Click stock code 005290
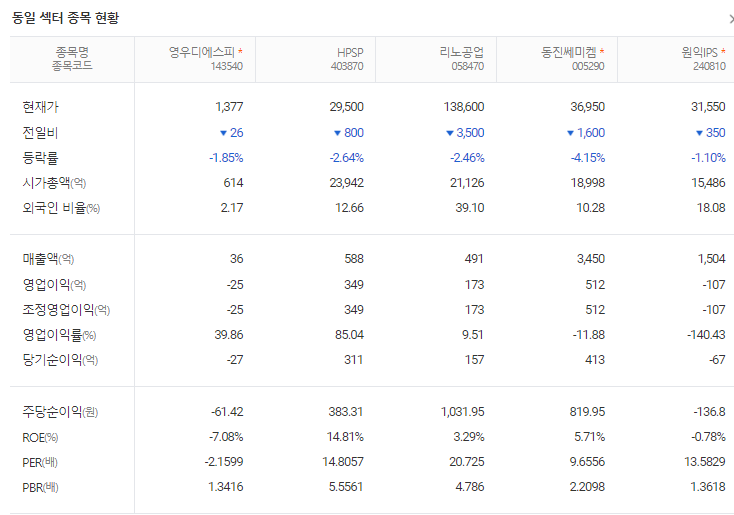This screenshot has width=734, height=515. pyautogui.click(x=588, y=66)
